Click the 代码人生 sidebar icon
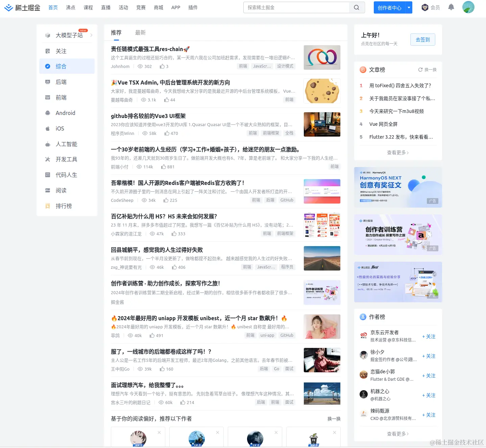 pyautogui.click(x=48, y=175)
